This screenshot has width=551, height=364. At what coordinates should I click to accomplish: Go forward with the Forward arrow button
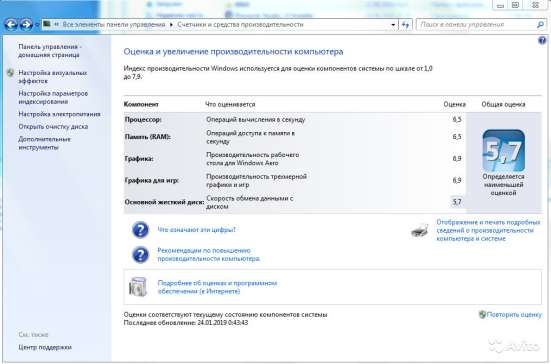[x=26, y=25]
